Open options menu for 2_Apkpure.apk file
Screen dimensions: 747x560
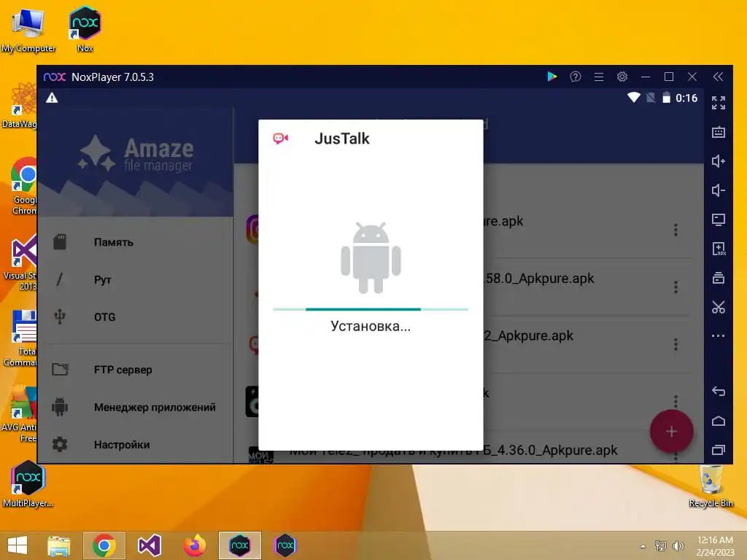coord(676,344)
